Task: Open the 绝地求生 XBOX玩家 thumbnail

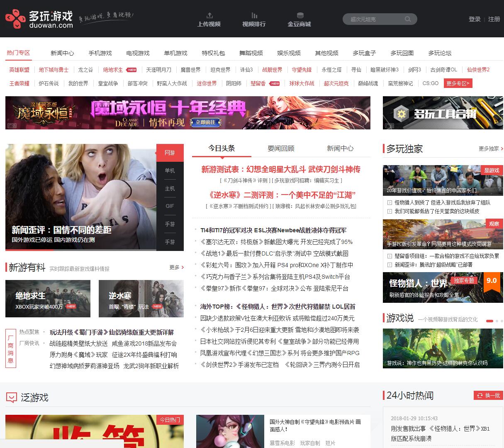Action: coord(48,299)
